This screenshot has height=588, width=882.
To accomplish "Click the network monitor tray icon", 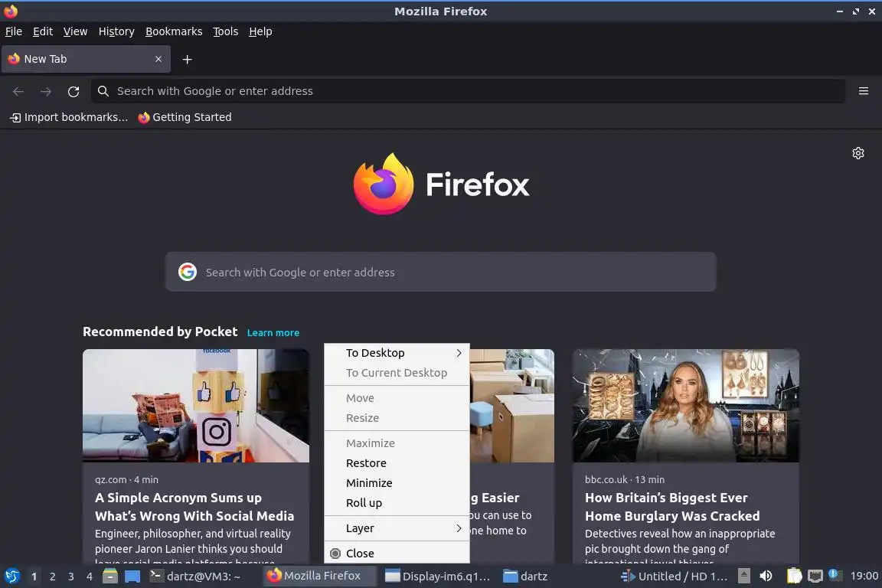I will (815, 577).
